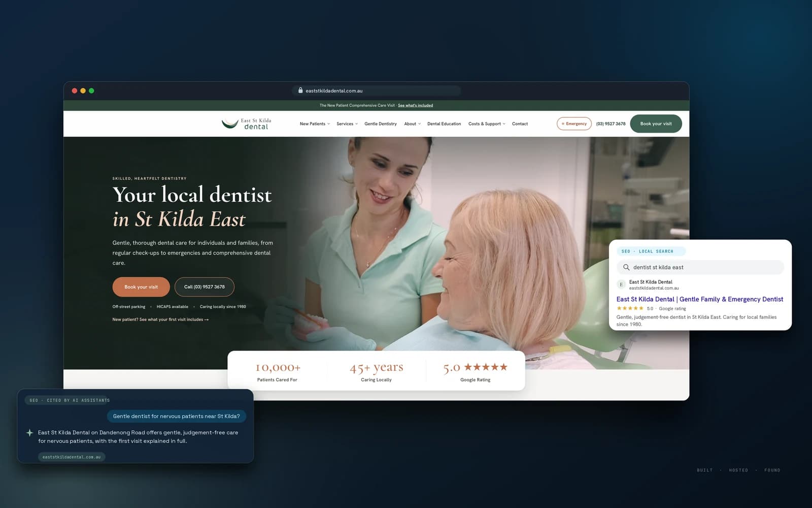Click East St Kilda Dental search result title

699,299
